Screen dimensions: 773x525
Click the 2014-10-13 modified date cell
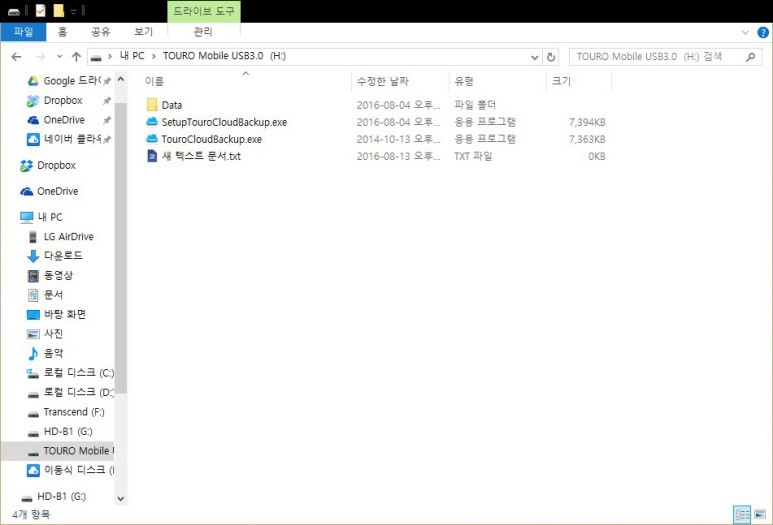pyautogui.click(x=398, y=140)
